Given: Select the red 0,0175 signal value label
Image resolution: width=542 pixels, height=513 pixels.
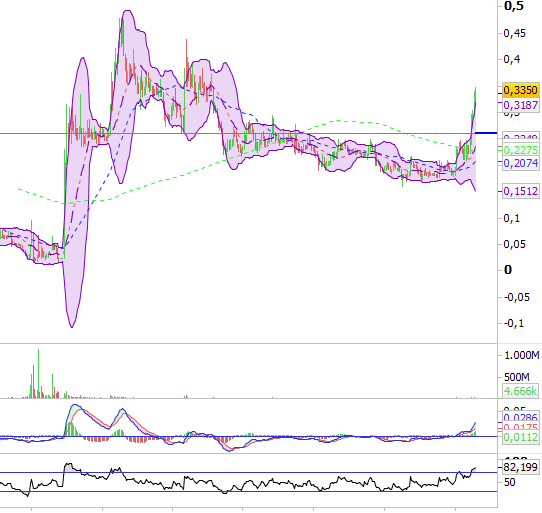Looking at the screenshot, I should click(x=521, y=427).
